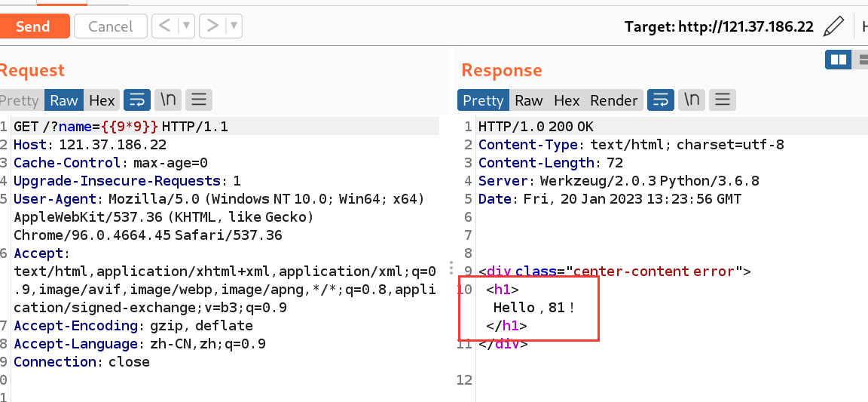Select the Request Hex tab

[102, 100]
